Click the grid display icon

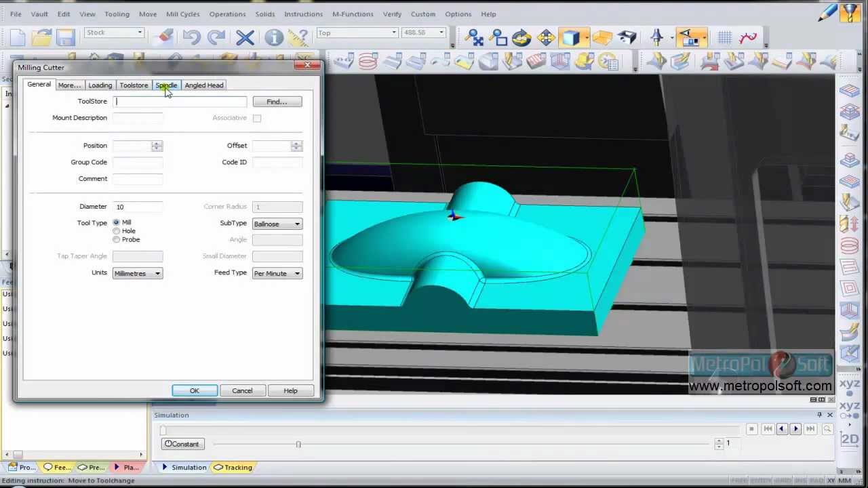click(724, 38)
